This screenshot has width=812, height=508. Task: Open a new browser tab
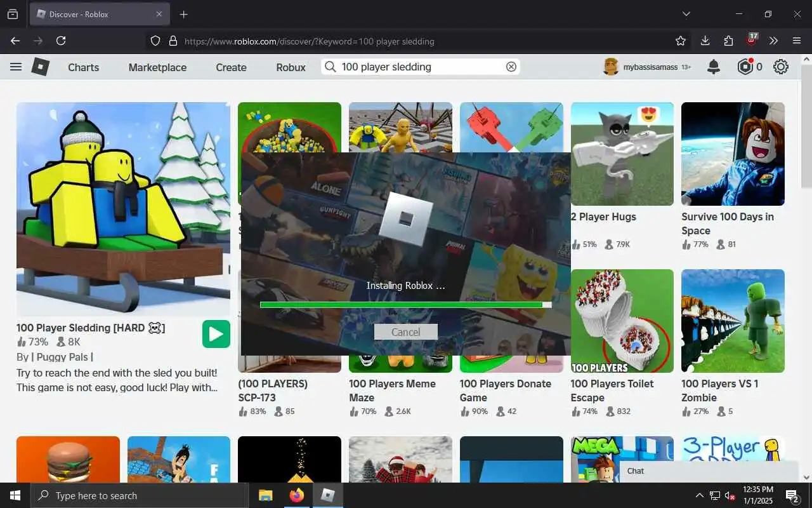click(183, 14)
